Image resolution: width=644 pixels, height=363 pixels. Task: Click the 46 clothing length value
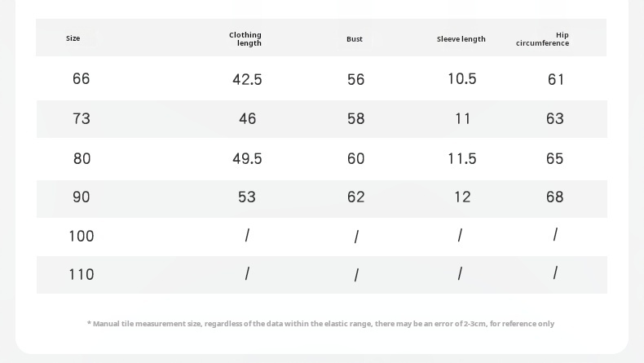coord(248,119)
